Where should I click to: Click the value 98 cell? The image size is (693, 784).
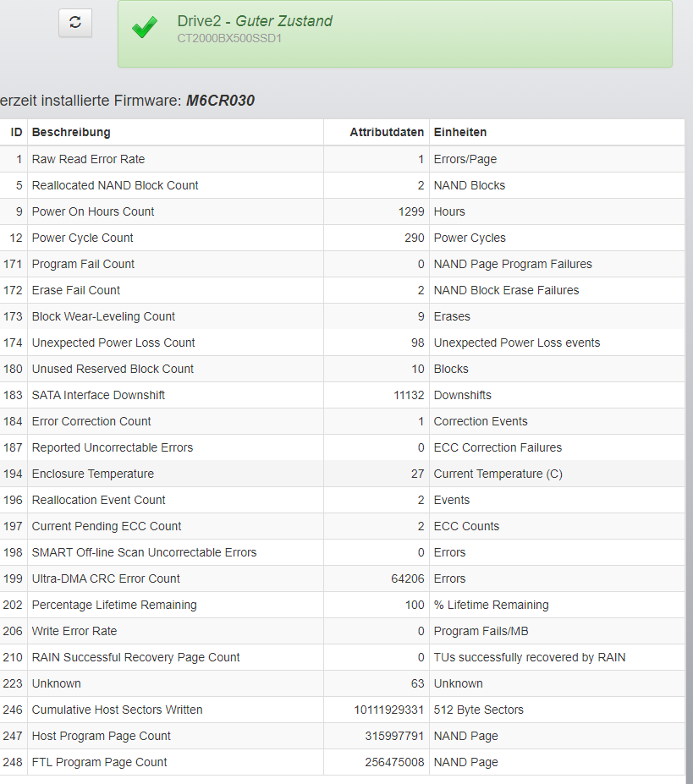coord(417,343)
